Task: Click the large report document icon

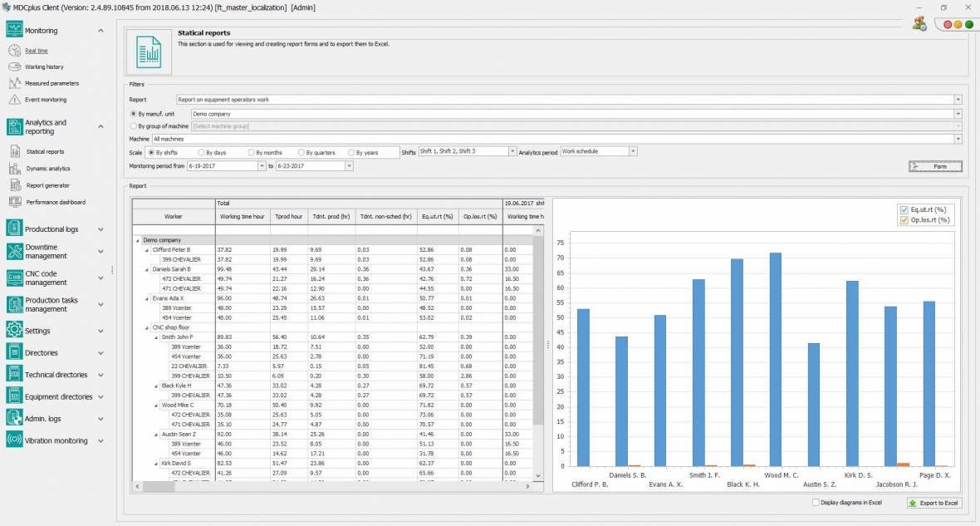Action: (x=149, y=52)
